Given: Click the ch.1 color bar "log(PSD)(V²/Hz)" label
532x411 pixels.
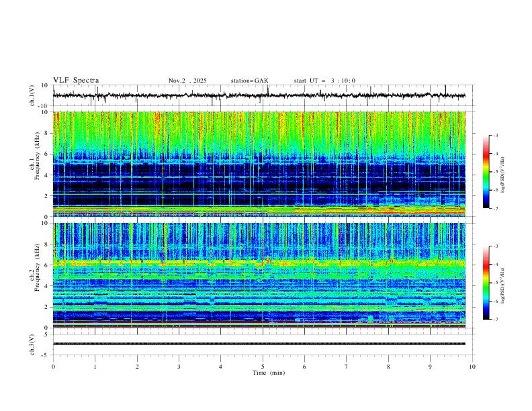Looking at the screenshot, I should (x=503, y=175).
